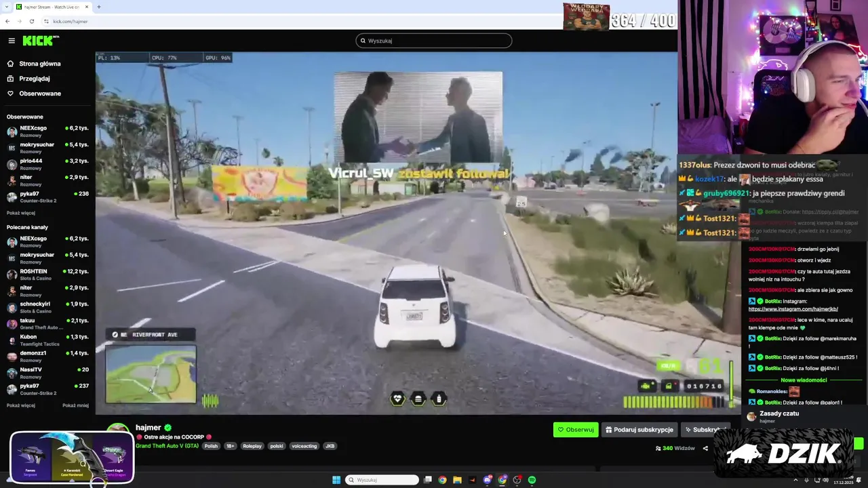Click the share icon beside viewer count

tap(705, 448)
